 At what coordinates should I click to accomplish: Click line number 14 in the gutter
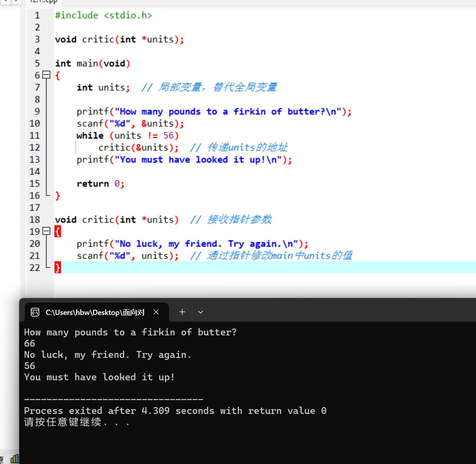coord(34,171)
